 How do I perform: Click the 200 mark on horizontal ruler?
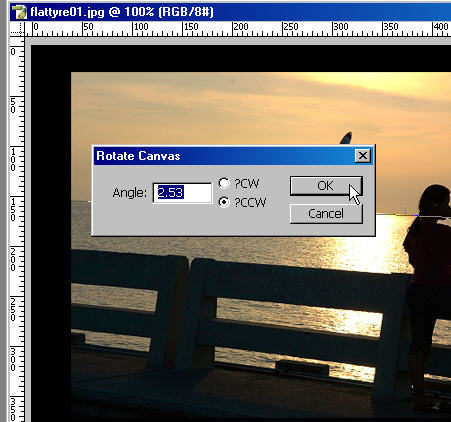click(240, 27)
